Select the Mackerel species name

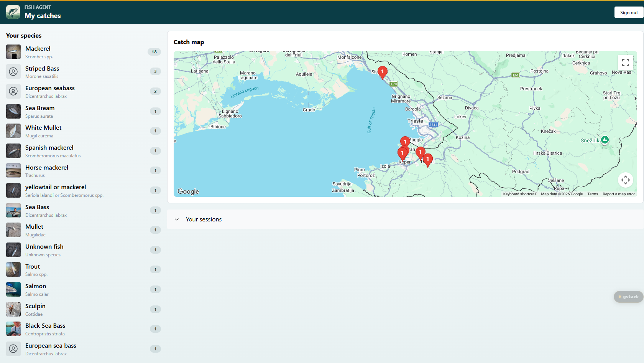click(x=38, y=49)
